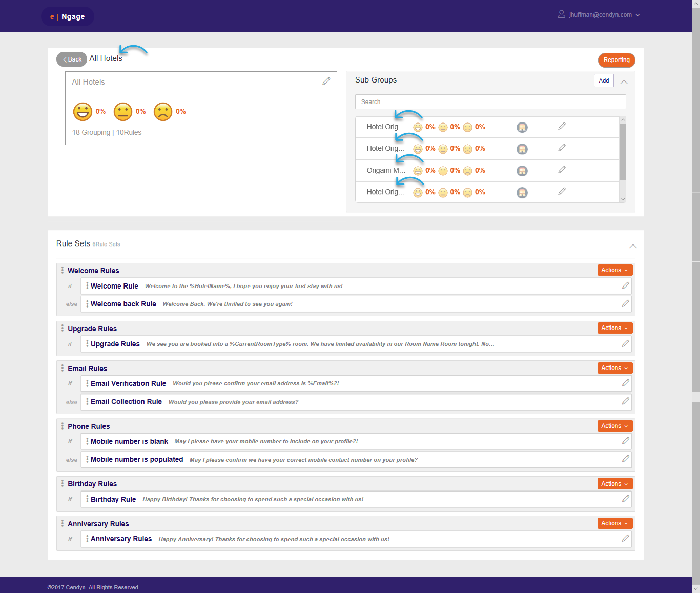Click the Email Collection Rule title

[126, 402]
